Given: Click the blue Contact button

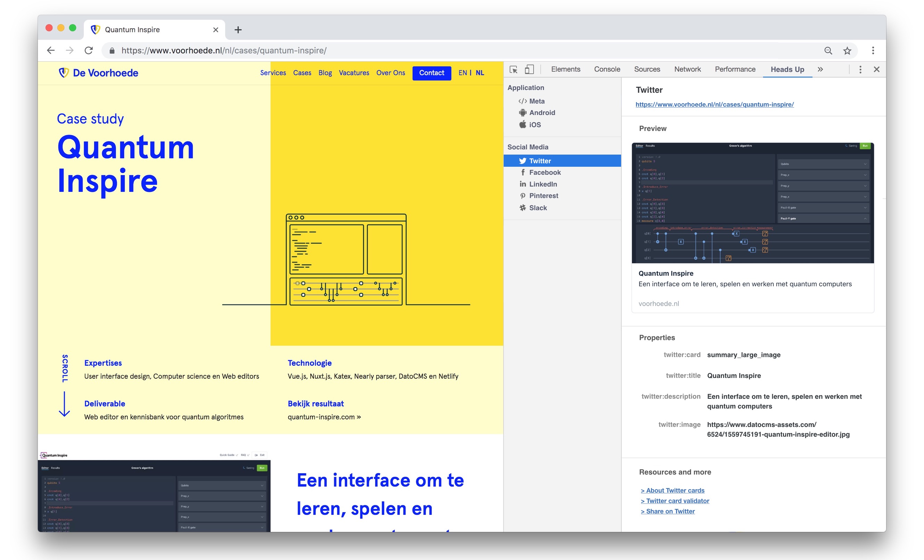Looking at the screenshot, I should [x=432, y=73].
